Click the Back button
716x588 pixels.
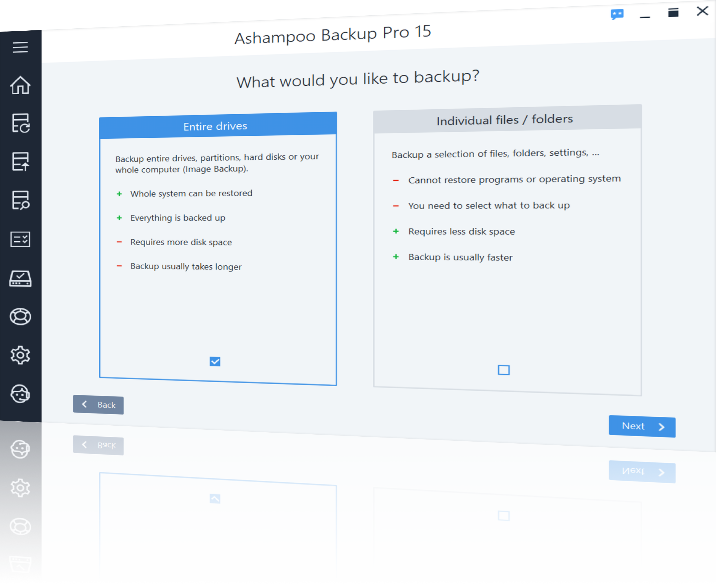point(98,405)
